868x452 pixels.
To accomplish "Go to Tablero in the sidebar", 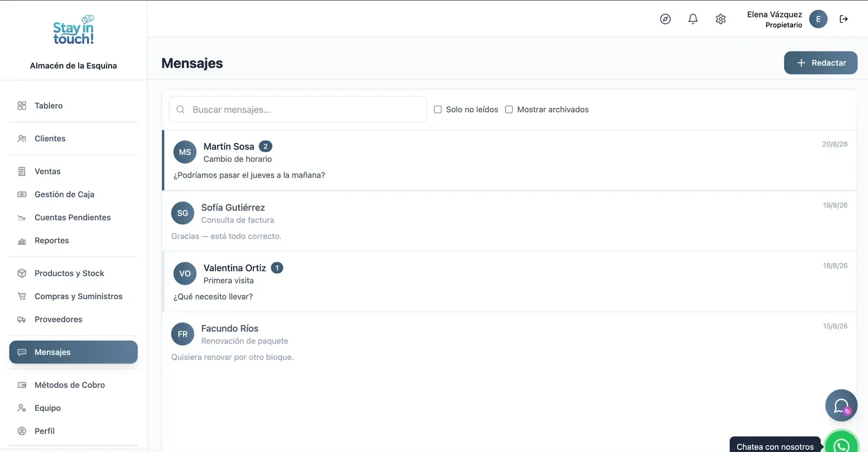I will coord(73,106).
